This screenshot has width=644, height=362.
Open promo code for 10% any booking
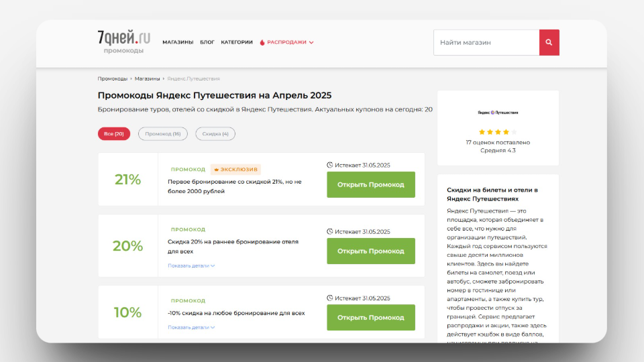(x=371, y=318)
